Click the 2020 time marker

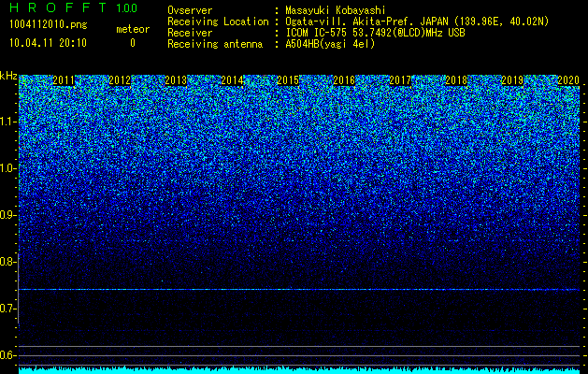pos(568,80)
